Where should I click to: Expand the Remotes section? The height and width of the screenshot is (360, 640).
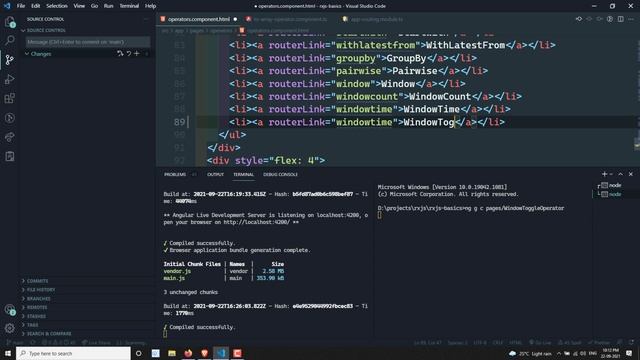coord(37,307)
